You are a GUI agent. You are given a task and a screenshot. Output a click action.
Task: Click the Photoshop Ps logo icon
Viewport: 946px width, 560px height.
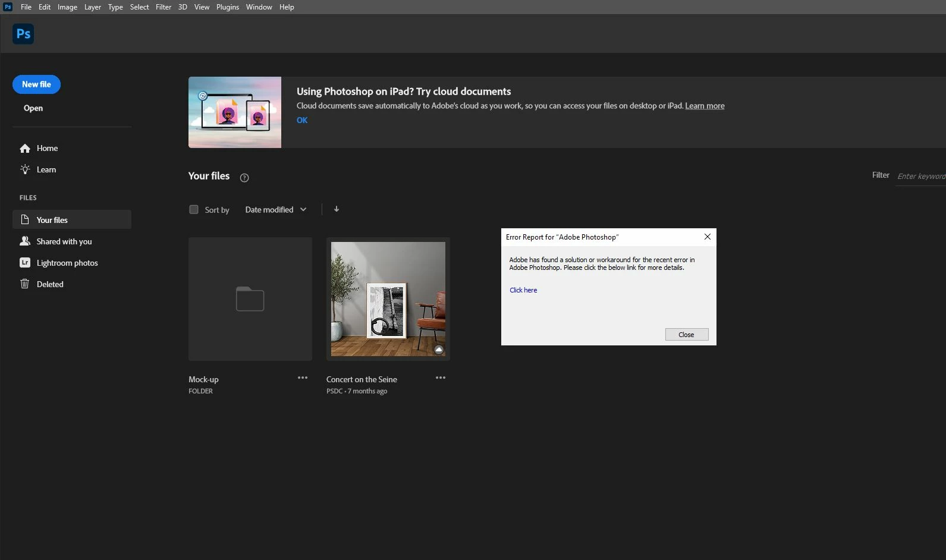pos(23,34)
